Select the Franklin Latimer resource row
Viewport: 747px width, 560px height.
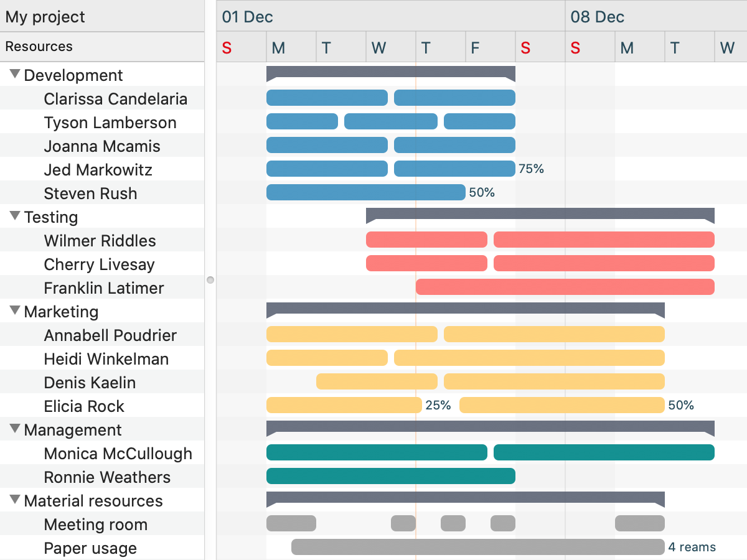pos(104,288)
